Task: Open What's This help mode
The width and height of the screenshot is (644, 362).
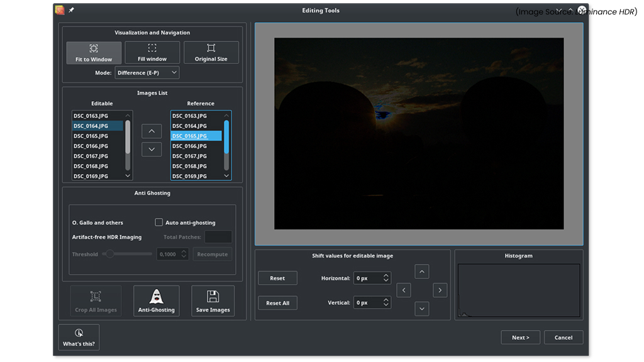Action: tap(79, 337)
